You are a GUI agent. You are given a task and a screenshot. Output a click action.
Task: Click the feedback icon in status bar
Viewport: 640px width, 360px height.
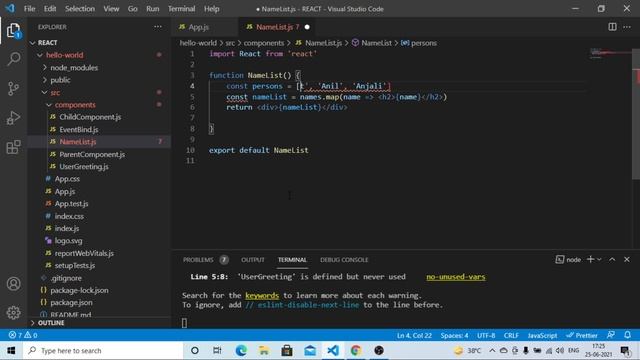pos(611,335)
